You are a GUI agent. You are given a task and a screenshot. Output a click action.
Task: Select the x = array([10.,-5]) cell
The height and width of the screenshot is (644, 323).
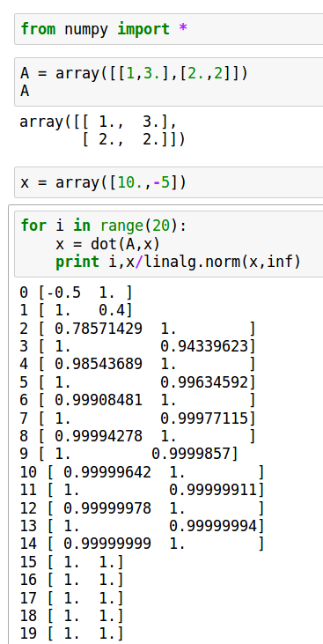tap(169, 182)
